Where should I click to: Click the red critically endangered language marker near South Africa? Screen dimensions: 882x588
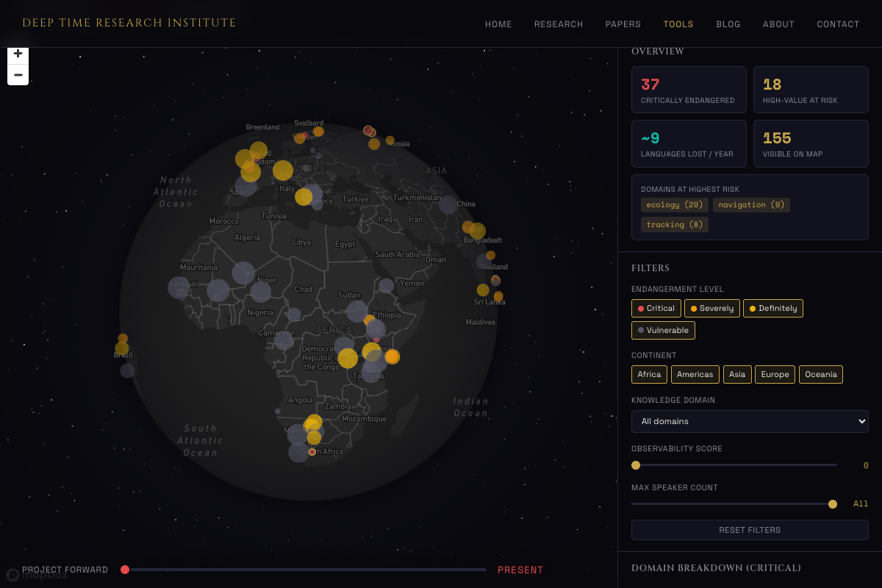(312, 452)
